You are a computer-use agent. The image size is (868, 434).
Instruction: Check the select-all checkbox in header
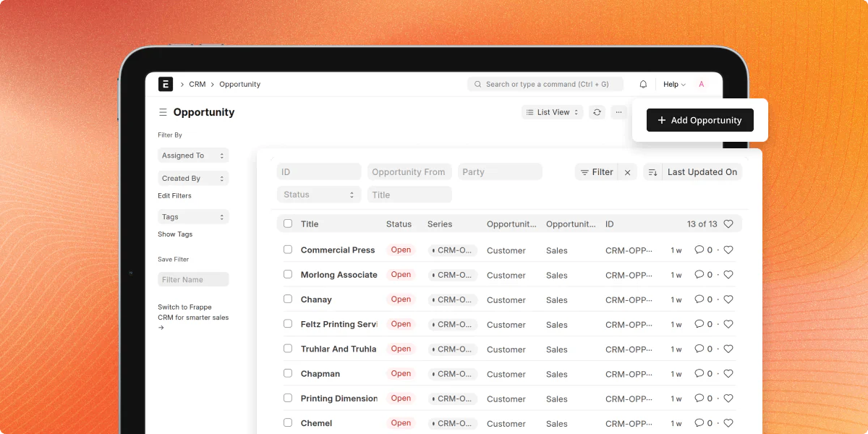[x=288, y=224]
